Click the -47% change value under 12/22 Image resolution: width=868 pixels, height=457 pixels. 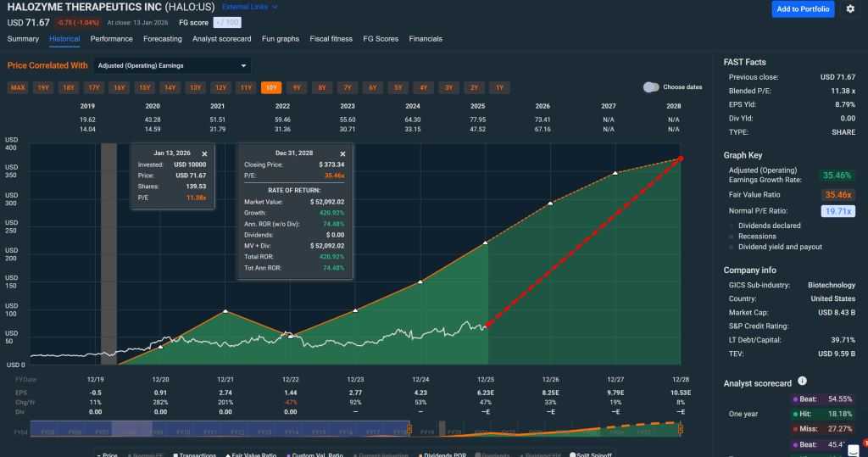tap(291, 402)
